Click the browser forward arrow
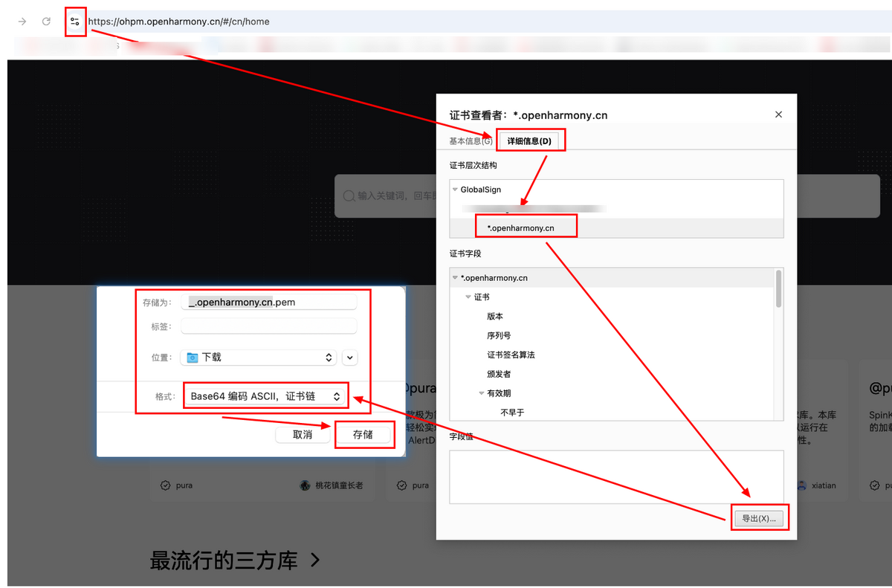This screenshot has width=892, height=588. [22, 22]
